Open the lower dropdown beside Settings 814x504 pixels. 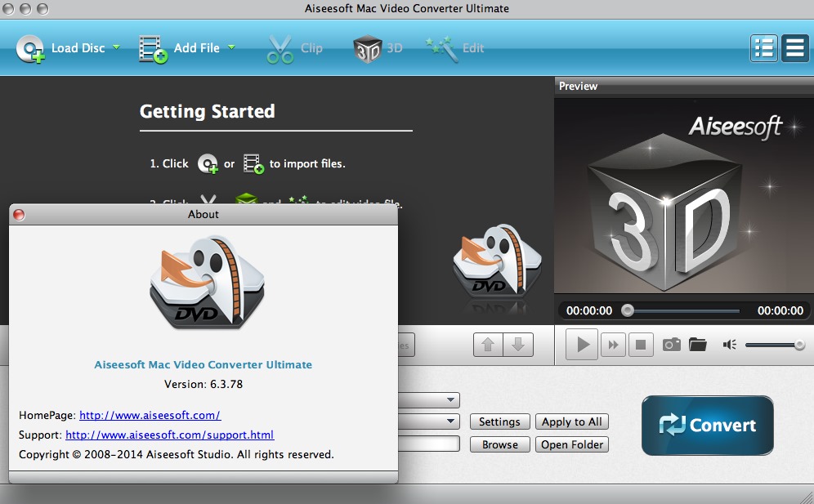(x=450, y=421)
